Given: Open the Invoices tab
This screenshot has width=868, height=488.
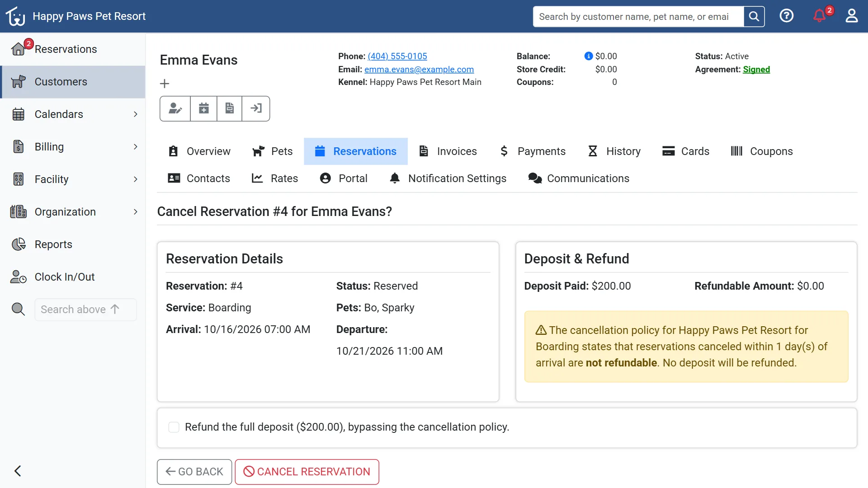Looking at the screenshot, I should pos(448,151).
